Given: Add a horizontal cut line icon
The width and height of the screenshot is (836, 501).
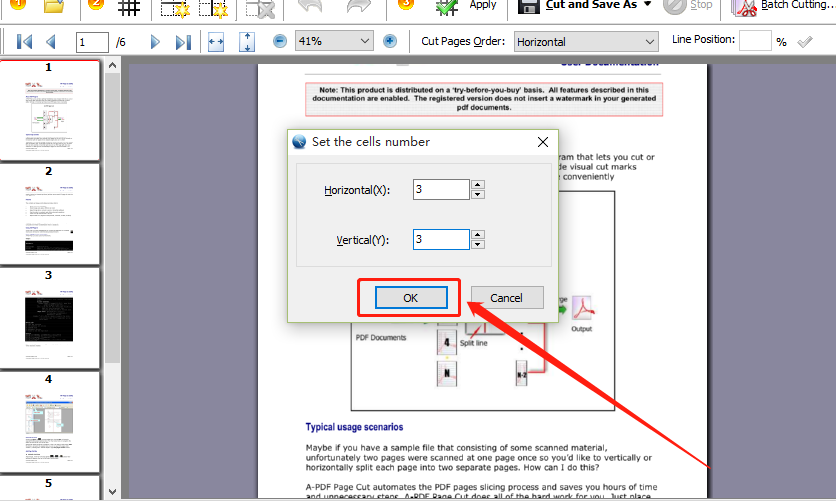Looking at the screenshot, I should click(175, 7).
